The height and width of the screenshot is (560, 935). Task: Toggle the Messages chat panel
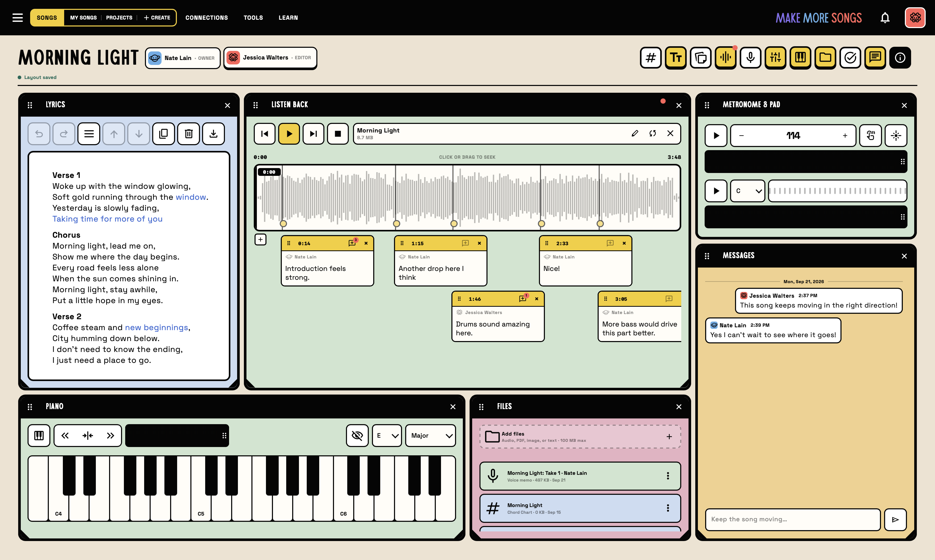click(875, 58)
